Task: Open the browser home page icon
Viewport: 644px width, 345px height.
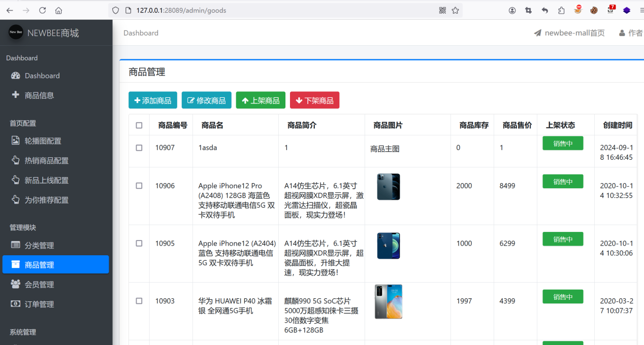Action: (x=58, y=10)
